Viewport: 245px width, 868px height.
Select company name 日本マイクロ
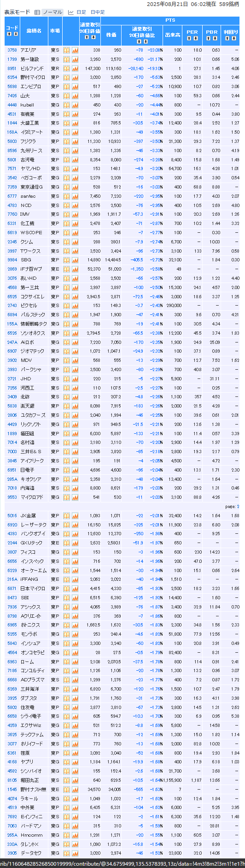point(33,589)
